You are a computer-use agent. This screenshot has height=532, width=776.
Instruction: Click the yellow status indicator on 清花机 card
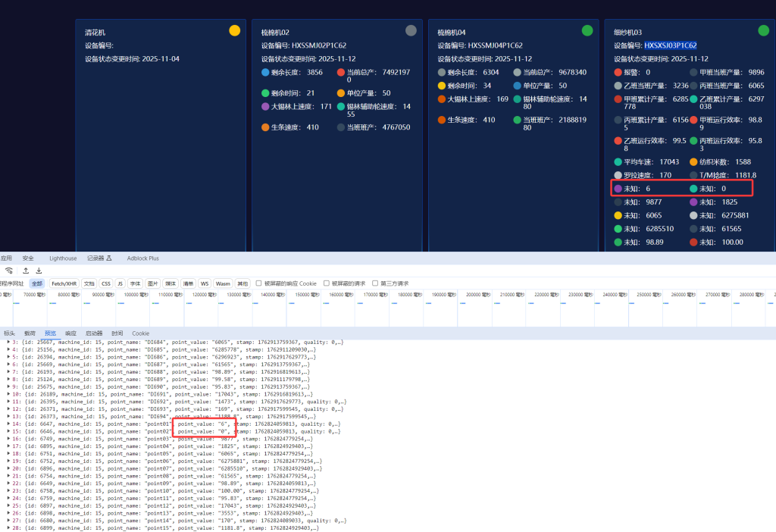(x=235, y=31)
